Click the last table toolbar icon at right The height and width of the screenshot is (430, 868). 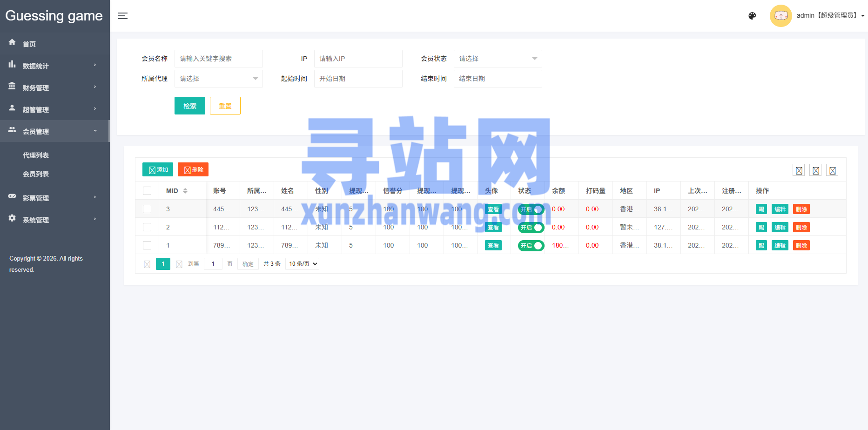click(832, 170)
